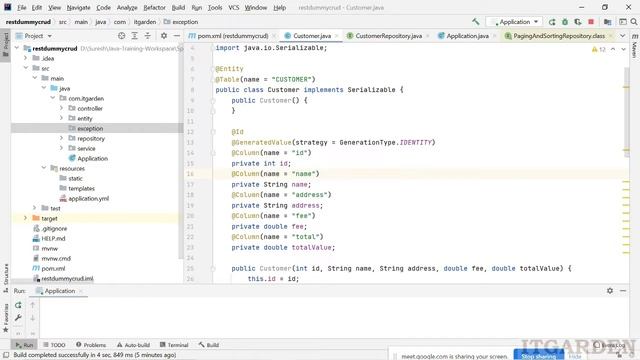Hide the Run tool window
The image size is (640, 360).
pos(623,291)
